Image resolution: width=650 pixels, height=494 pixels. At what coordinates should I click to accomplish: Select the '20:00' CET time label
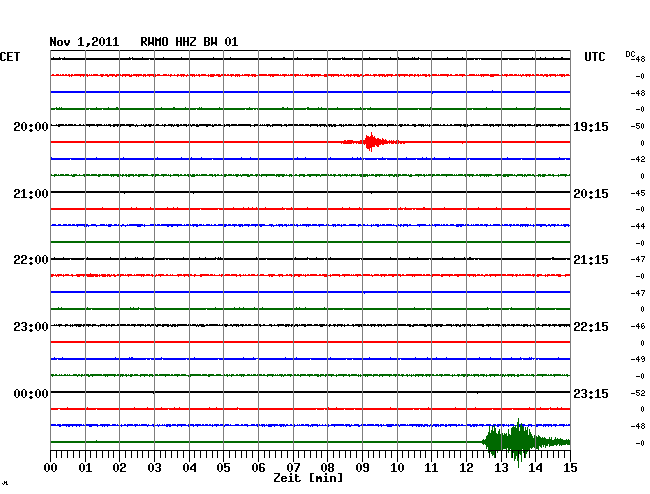(x=31, y=126)
